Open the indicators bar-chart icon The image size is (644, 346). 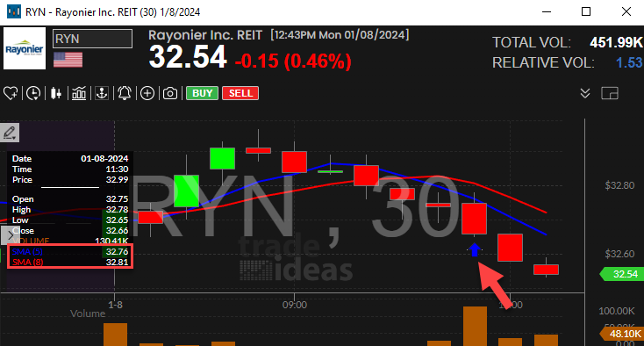click(x=79, y=93)
